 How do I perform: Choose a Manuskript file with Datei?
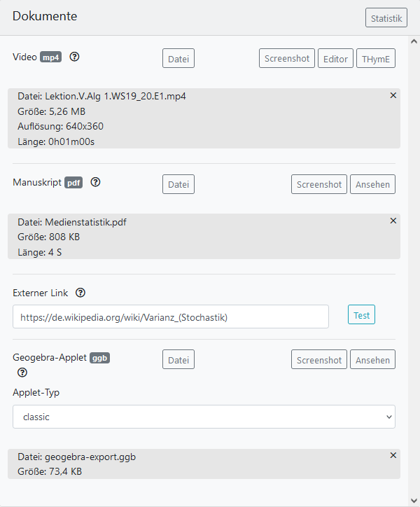[178, 184]
